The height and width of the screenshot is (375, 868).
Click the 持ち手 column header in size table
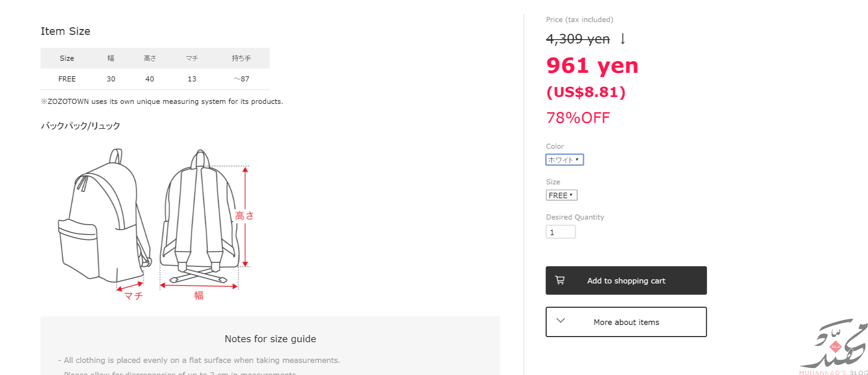click(x=241, y=58)
